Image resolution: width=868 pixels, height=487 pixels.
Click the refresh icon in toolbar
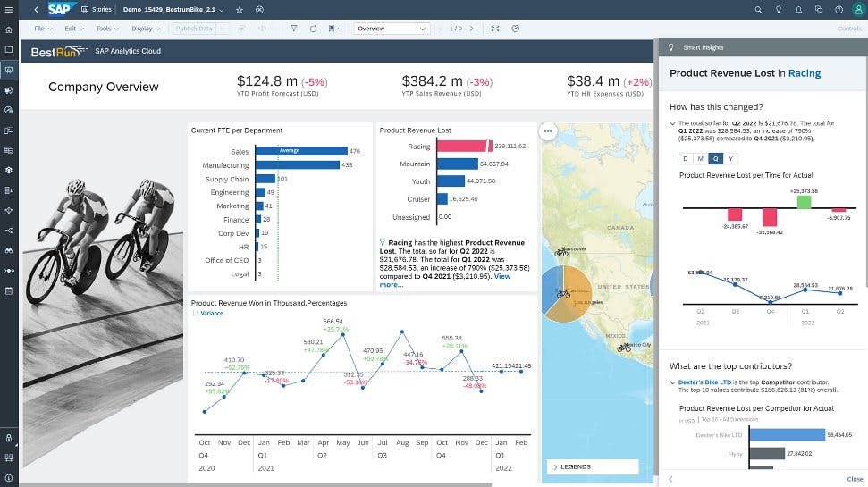[313, 29]
